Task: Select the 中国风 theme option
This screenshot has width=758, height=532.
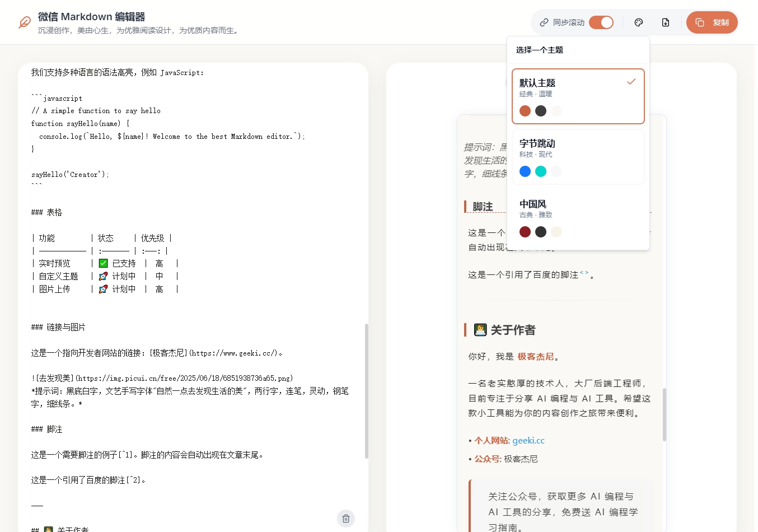Action: tap(578, 217)
